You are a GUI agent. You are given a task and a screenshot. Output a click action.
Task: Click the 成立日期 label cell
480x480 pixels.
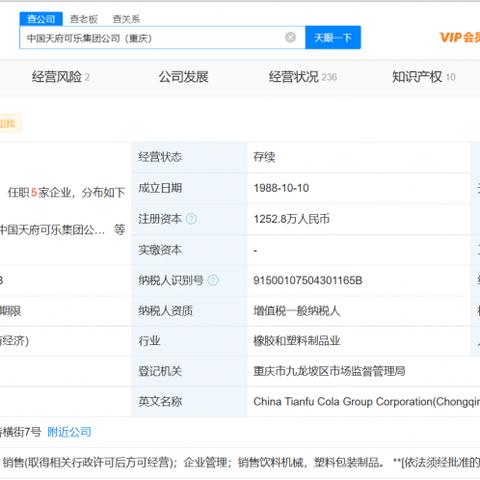(x=190, y=188)
